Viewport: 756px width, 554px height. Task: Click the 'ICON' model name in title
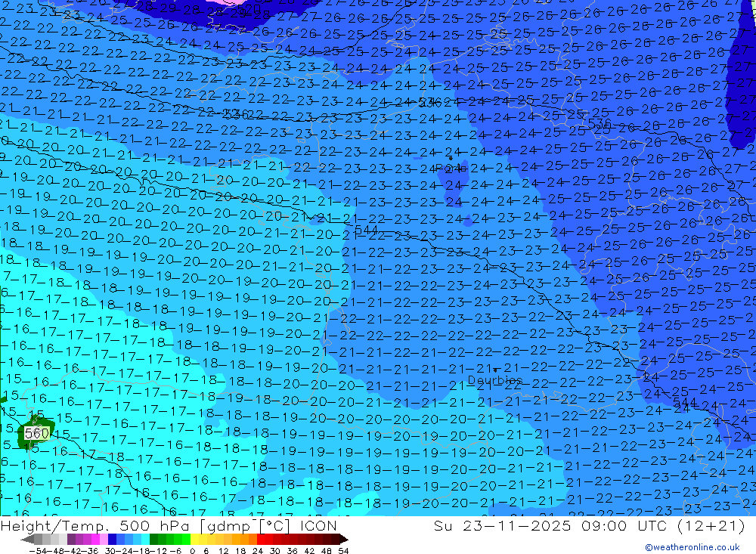318,525
